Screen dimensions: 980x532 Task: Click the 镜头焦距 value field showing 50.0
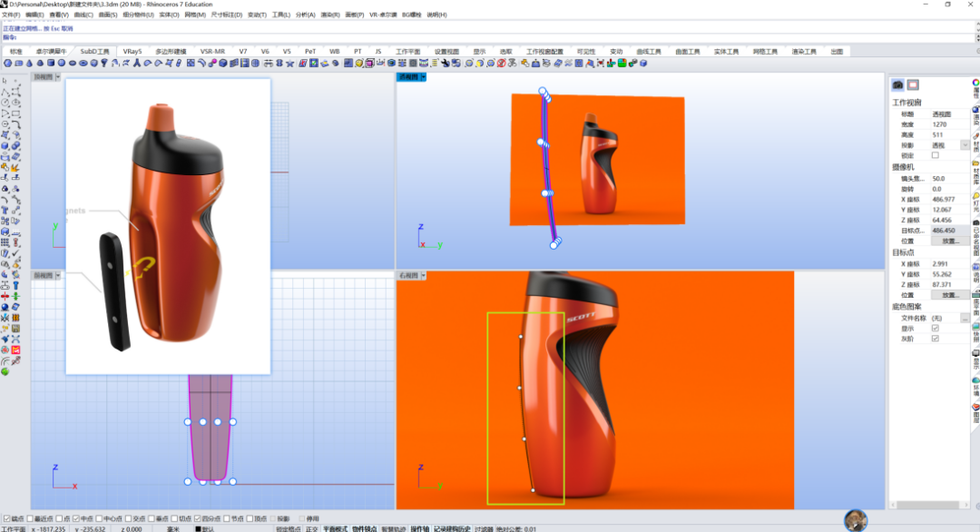(x=950, y=179)
